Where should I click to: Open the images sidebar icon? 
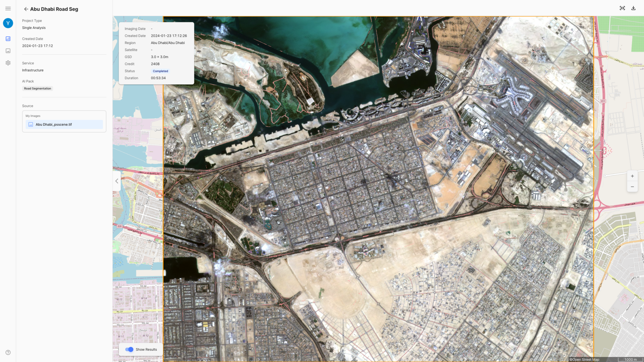click(8, 51)
